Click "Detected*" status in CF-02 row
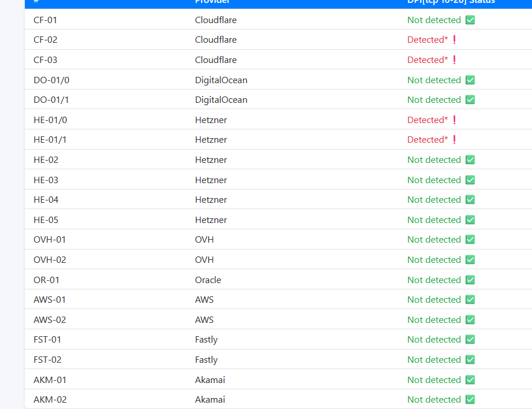Viewport: 532px width, 409px height. click(x=427, y=40)
